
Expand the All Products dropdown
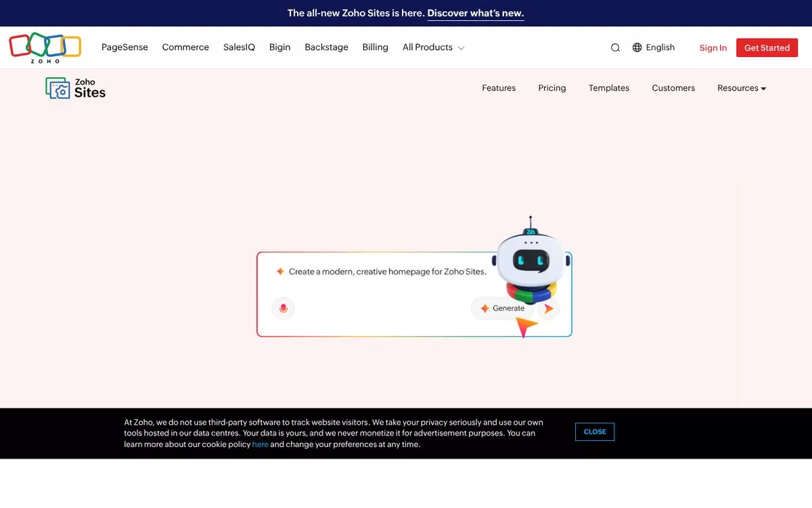pyautogui.click(x=433, y=47)
